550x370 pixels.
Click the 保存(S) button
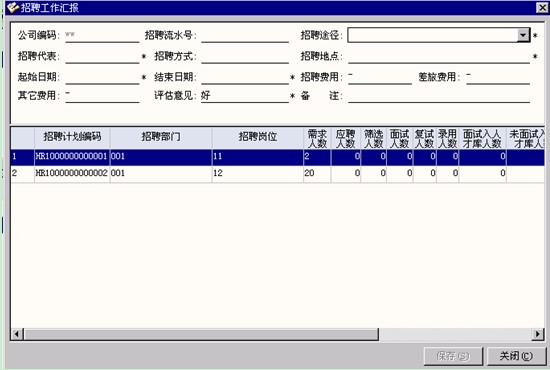453,356
